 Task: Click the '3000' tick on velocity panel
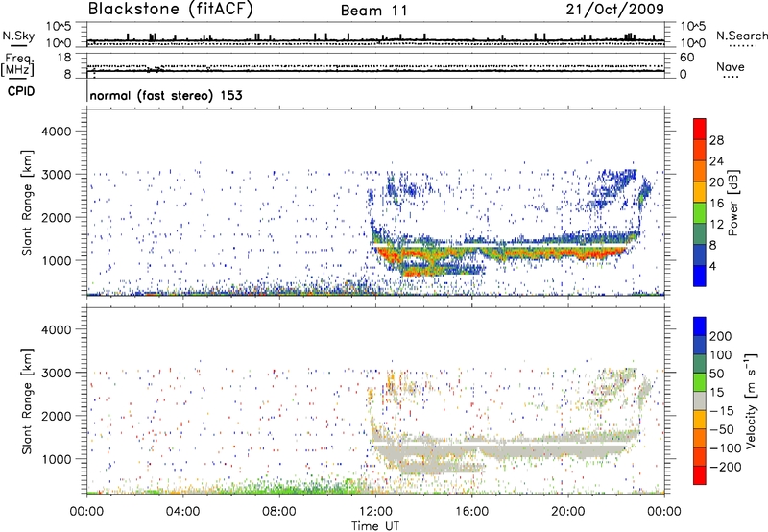56,373
